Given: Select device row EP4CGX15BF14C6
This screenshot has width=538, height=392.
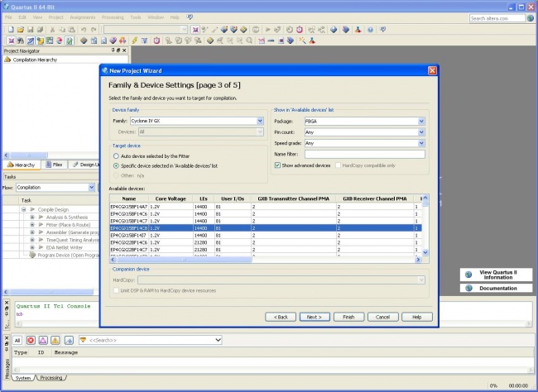Looking at the screenshot, I should (266, 213).
